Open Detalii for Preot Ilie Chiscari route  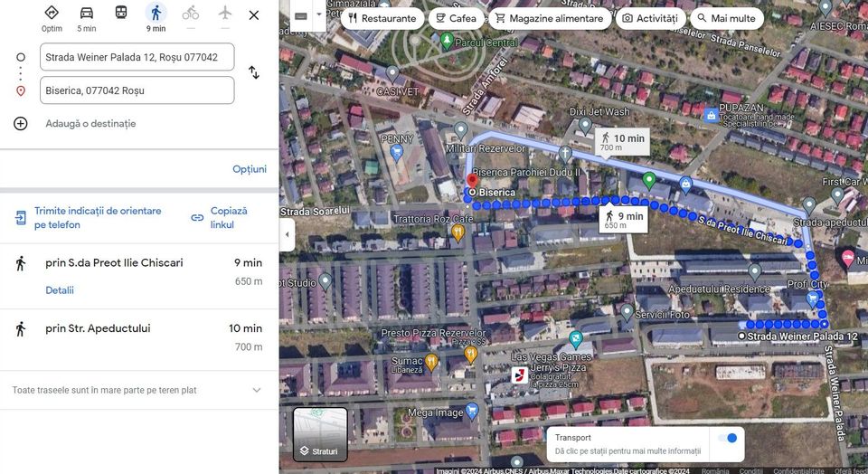(x=60, y=290)
